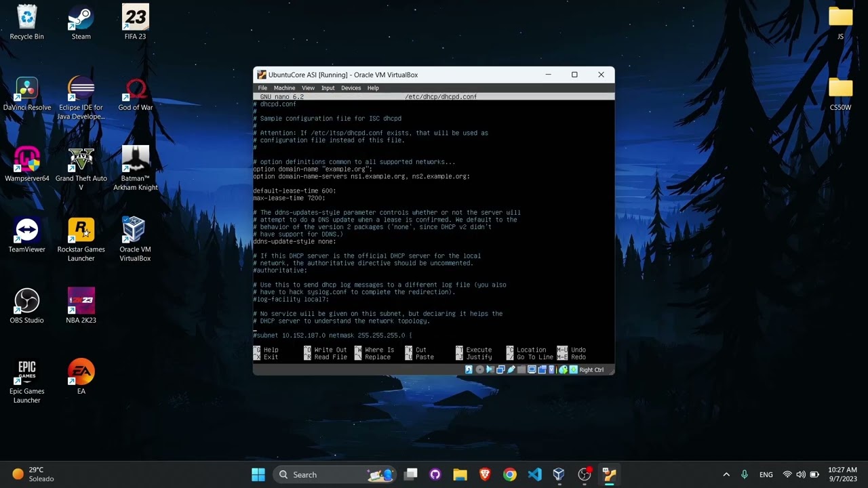Screen dimensions: 868x488
Task: Click 'default-lease-time 600;' line in nano
Action: tap(294, 191)
